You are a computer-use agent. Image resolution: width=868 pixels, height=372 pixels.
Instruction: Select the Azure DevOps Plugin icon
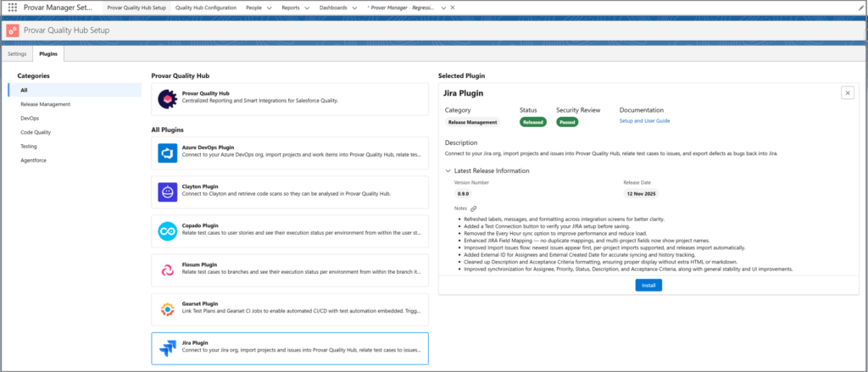168,153
